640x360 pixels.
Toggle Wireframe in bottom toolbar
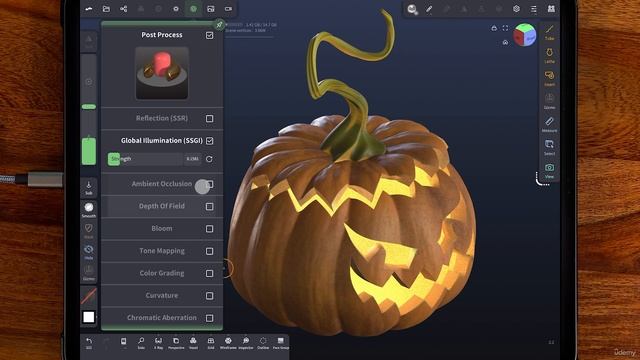228,343
